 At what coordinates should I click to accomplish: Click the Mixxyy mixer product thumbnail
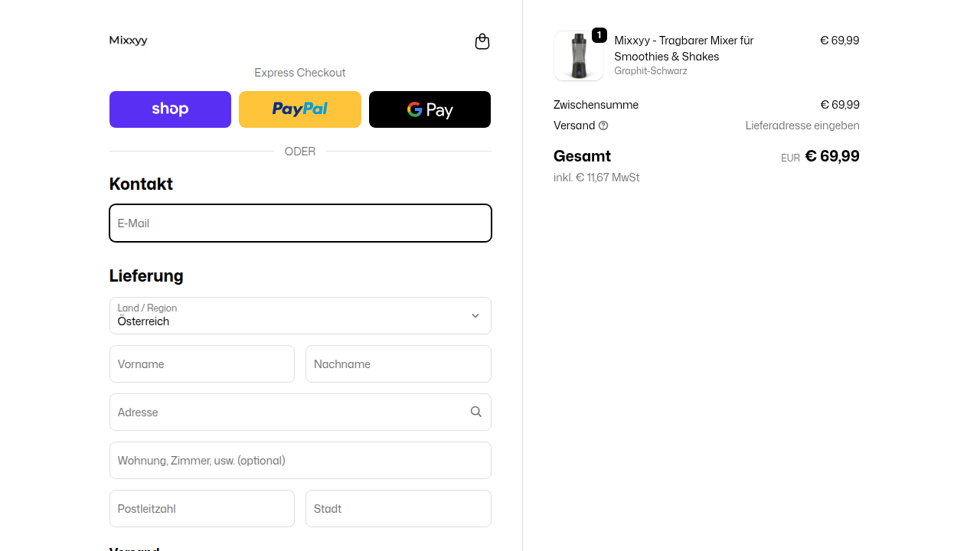578,56
